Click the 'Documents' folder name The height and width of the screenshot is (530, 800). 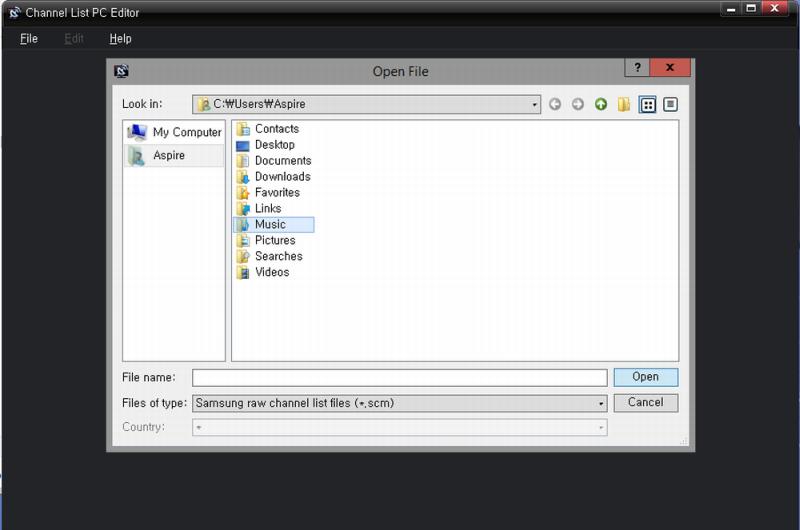tap(283, 161)
